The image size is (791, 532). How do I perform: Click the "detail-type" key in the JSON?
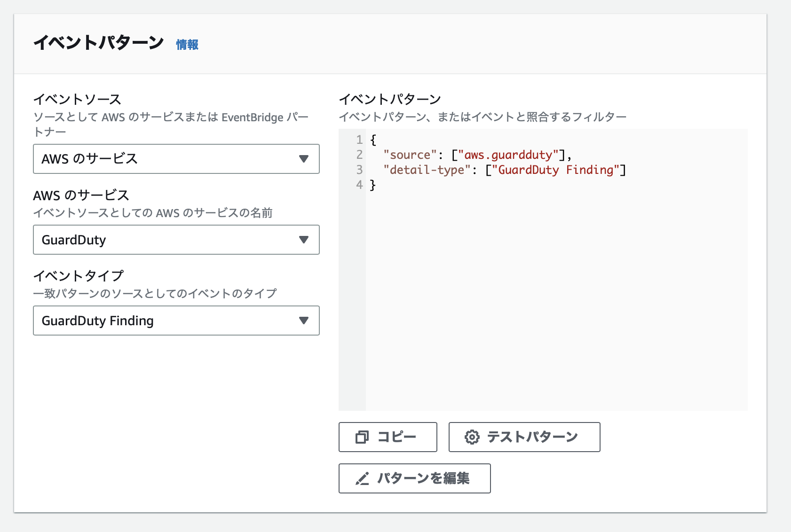[427, 170]
